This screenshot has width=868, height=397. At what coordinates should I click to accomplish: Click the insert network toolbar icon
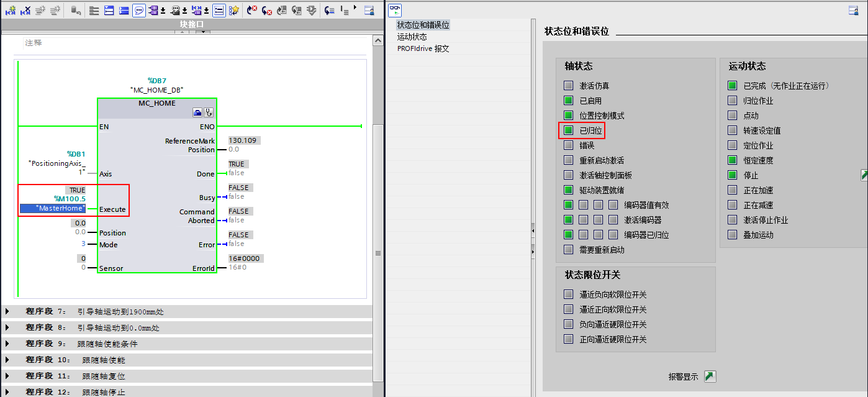(109, 11)
